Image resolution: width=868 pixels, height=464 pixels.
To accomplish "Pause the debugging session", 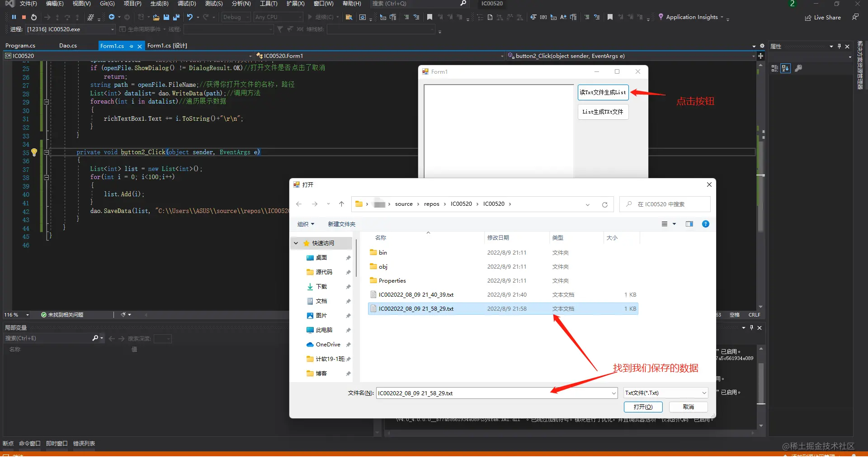I will 14,17.
